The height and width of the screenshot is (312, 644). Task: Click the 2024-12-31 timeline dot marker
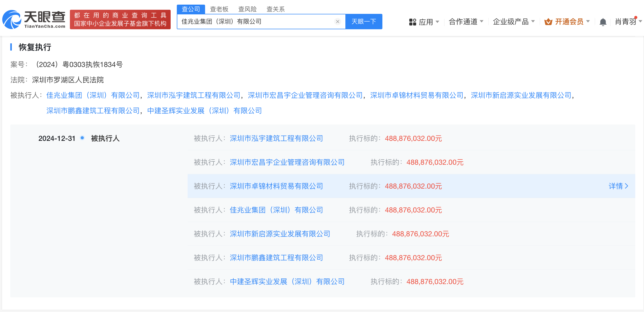[82, 138]
